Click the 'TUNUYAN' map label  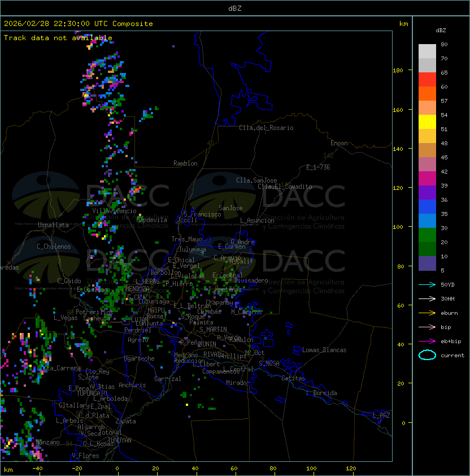click(120, 440)
